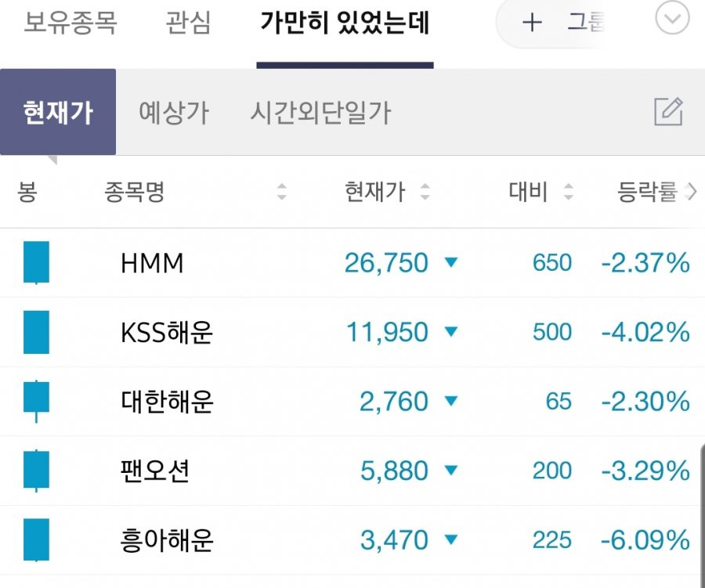This screenshot has height=588, width=705.
Task: Open the KSS해운 stock name
Action: (x=167, y=333)
